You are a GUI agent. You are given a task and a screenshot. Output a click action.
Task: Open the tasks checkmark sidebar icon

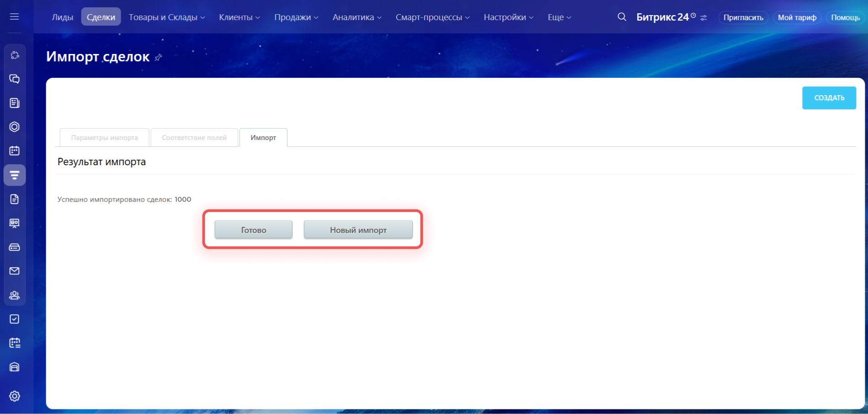point(15,319)
